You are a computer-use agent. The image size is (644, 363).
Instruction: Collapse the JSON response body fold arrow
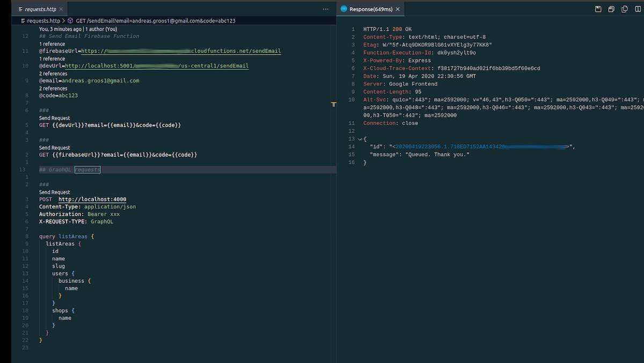click(x=360, y=138)
